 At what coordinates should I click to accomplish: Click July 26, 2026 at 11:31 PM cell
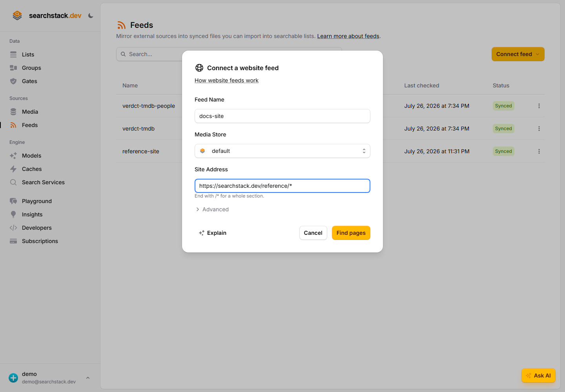[437, 151]
